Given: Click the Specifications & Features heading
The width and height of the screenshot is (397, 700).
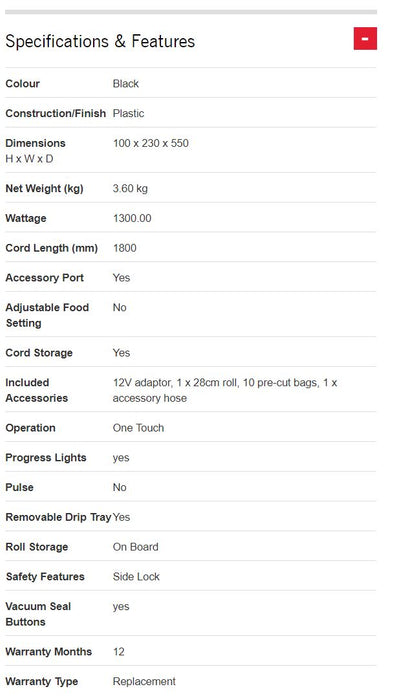Looking at the screenshot, I should point(100,42).
